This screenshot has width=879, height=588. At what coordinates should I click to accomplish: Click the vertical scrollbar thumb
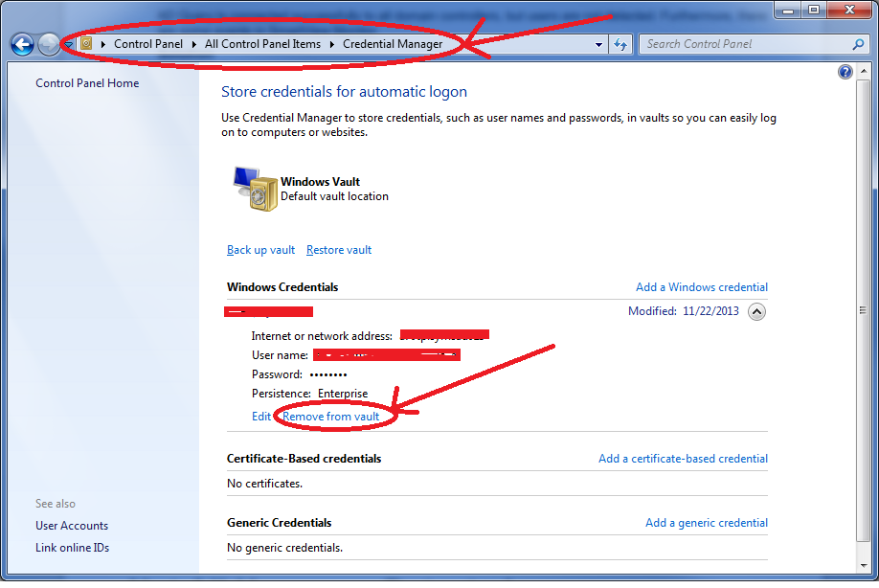(864, 310)
